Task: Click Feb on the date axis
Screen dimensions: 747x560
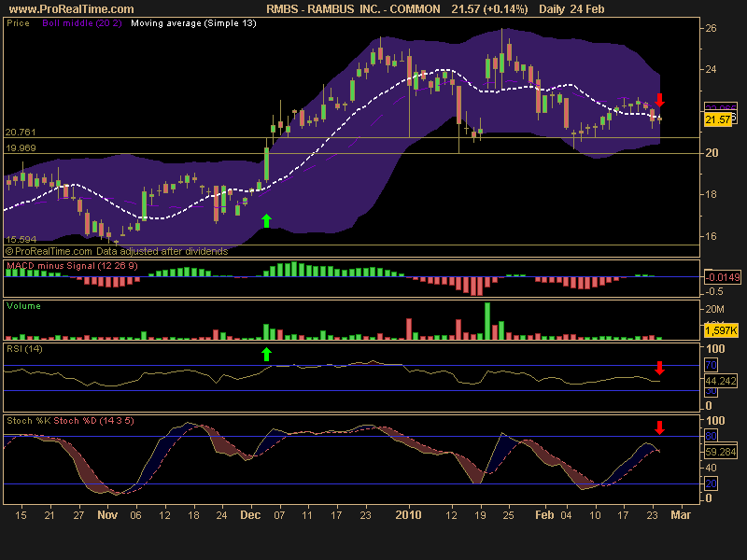Action: coord(544,515)
